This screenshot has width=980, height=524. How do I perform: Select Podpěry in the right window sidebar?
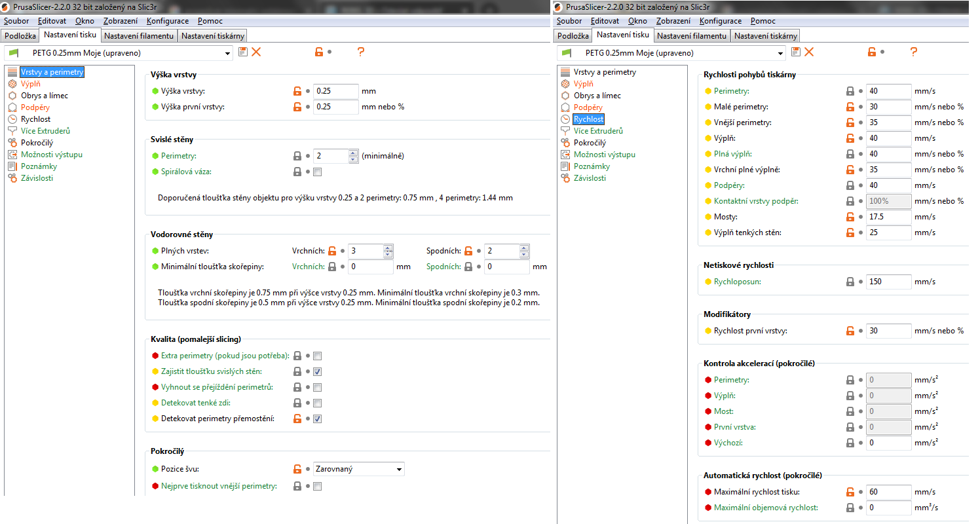[588, 107]
